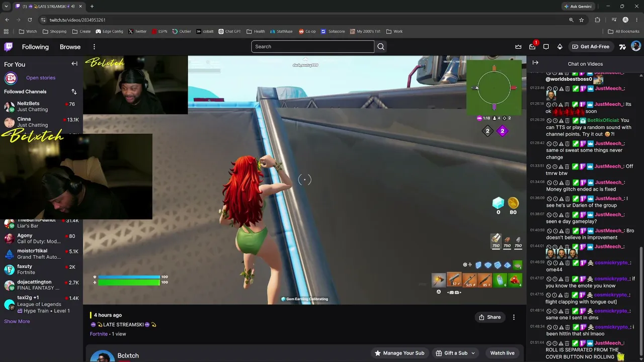Sort the Followed Channels list
Image resolution: width=644 pixels, height=362 pixels.
[74, 92]
